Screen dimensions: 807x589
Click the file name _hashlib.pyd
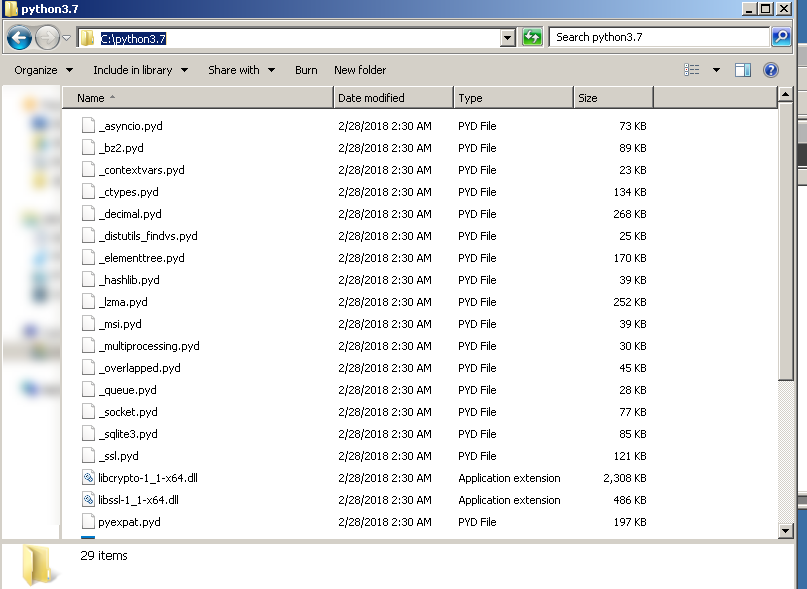[x=129, y=280]
